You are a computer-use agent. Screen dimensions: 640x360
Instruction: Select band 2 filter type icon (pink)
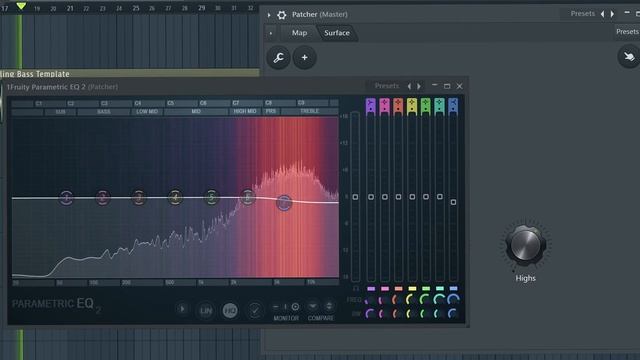point(384,106)
